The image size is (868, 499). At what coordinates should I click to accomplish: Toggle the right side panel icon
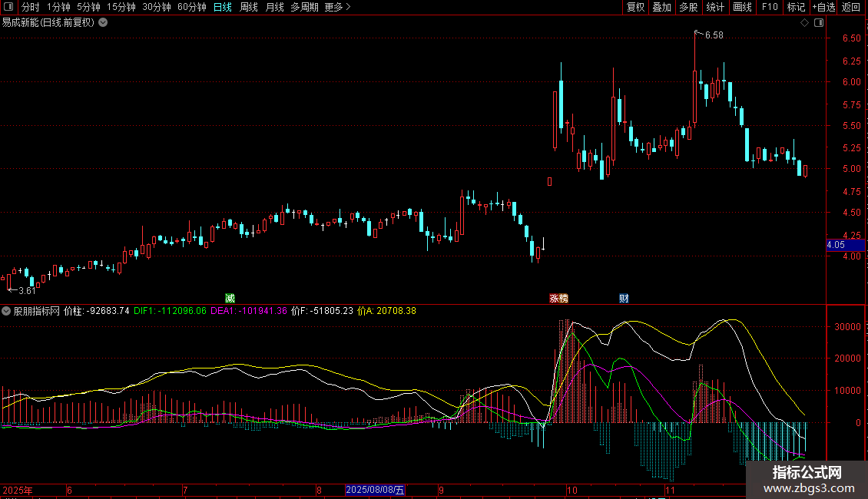coord(819,23)
